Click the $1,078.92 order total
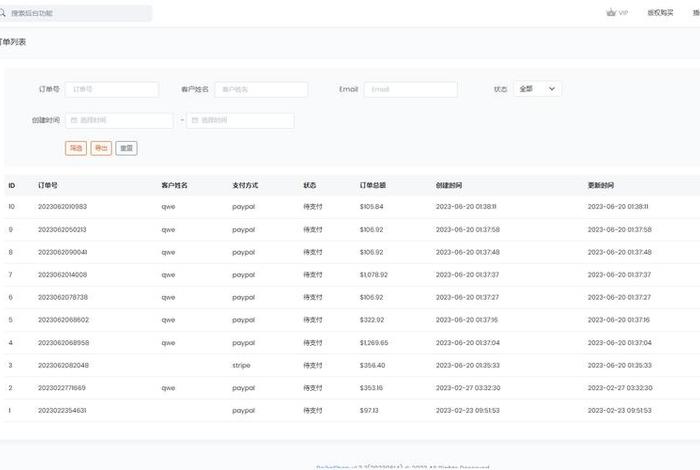This screenshot has width=700, height=470. 374,275
